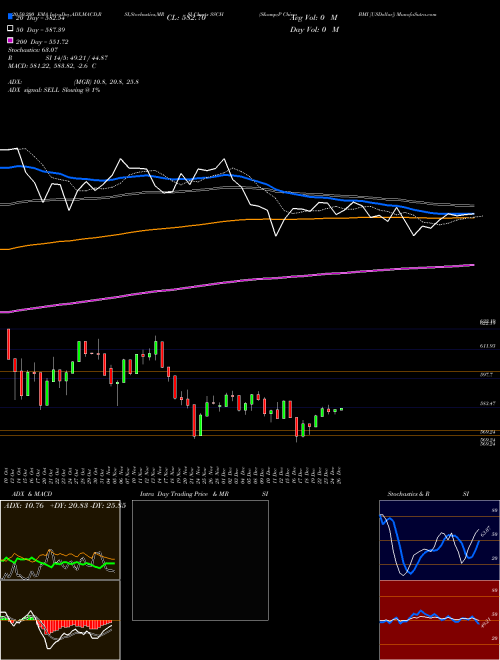Click the 597.7 price axis label
The image size is (500, 660).
click(486, 374)
